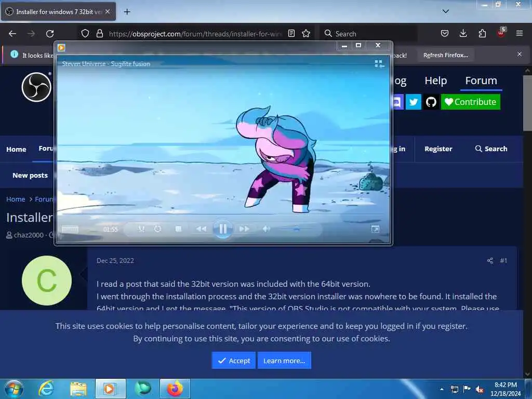Click Home in the breadcrumb
This screenshot has width=532, height=399.
click(x=16, y=199)
